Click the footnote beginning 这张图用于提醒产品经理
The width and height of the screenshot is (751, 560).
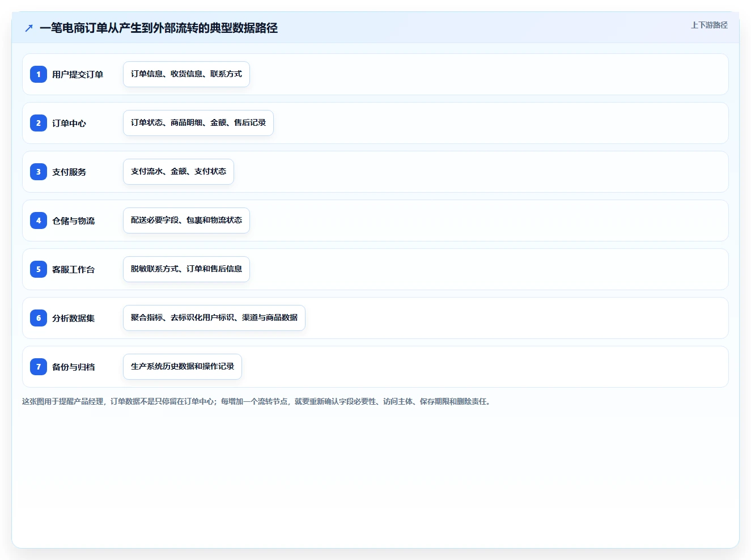coord(257,401)
